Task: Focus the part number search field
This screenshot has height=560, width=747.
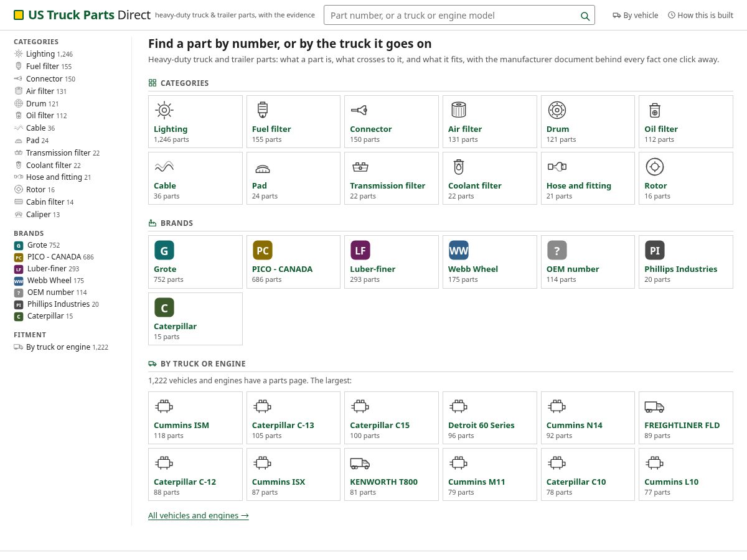Action: 459,15
